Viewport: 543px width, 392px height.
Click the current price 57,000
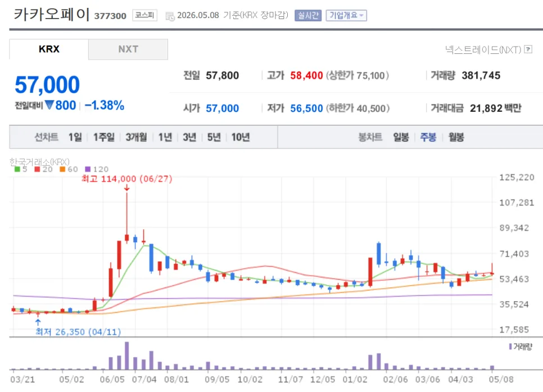tap(47, 84)
